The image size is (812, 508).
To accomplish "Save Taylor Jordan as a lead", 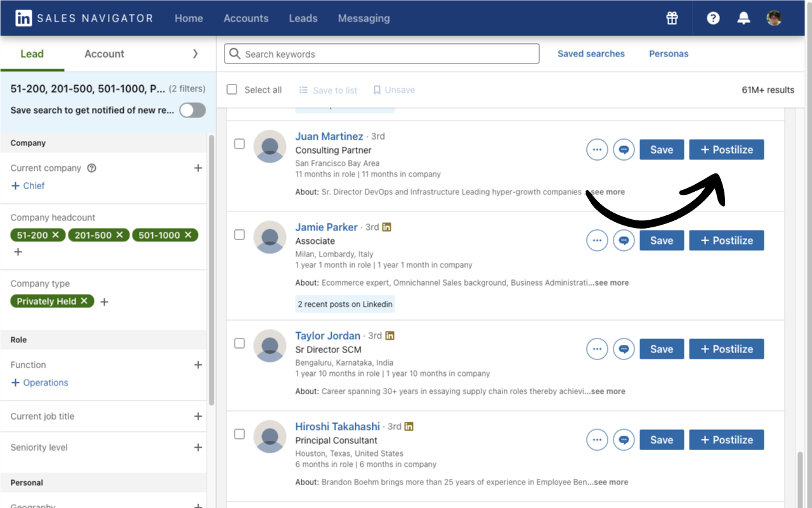I will (x=662, y=349).
